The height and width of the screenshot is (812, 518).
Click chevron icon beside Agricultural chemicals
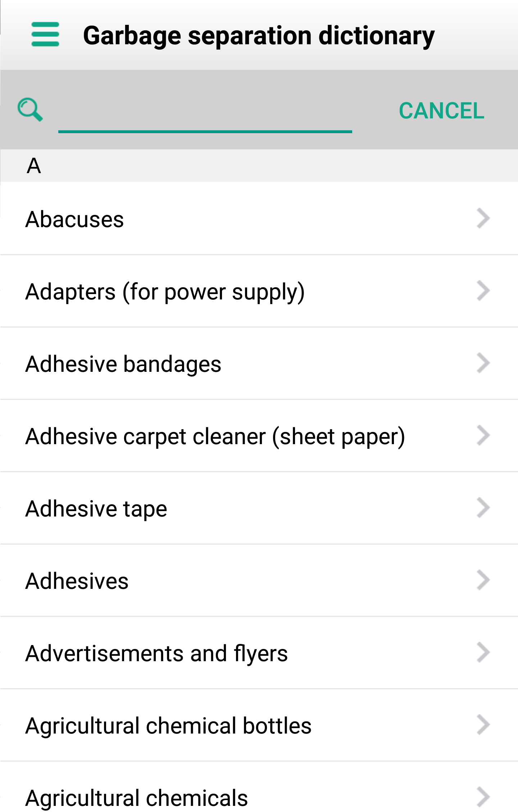pyautogui.click(x=483, y=797)
